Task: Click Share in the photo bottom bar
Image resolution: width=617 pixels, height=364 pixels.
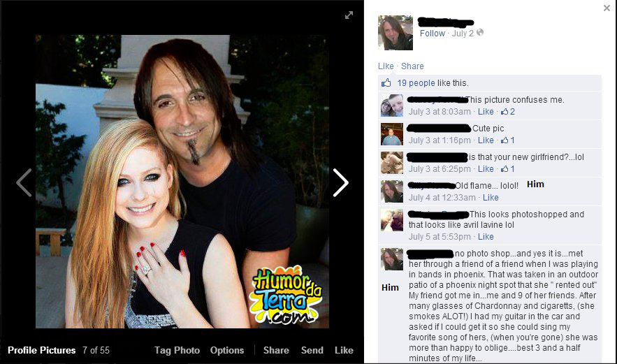Action: 276,350
